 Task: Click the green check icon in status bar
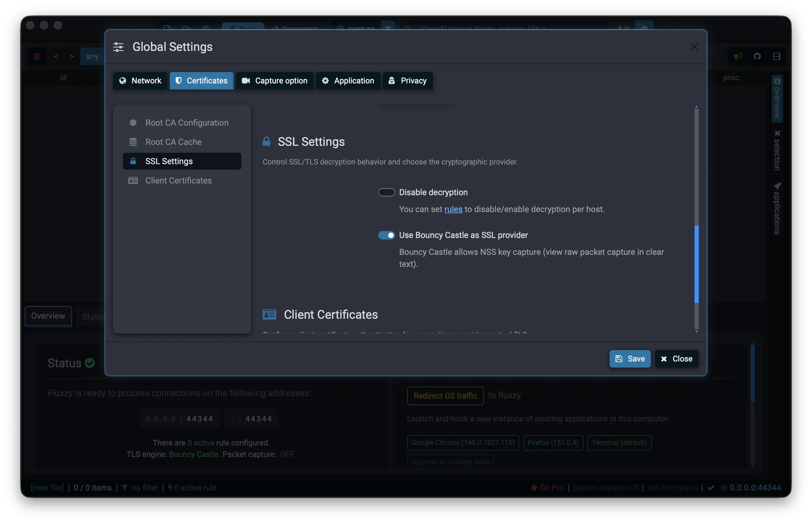(x=711, y=488)
